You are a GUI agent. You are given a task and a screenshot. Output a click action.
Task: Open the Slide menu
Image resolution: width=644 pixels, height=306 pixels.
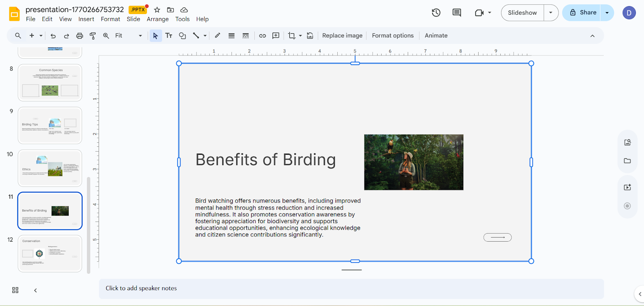[133, 19]
